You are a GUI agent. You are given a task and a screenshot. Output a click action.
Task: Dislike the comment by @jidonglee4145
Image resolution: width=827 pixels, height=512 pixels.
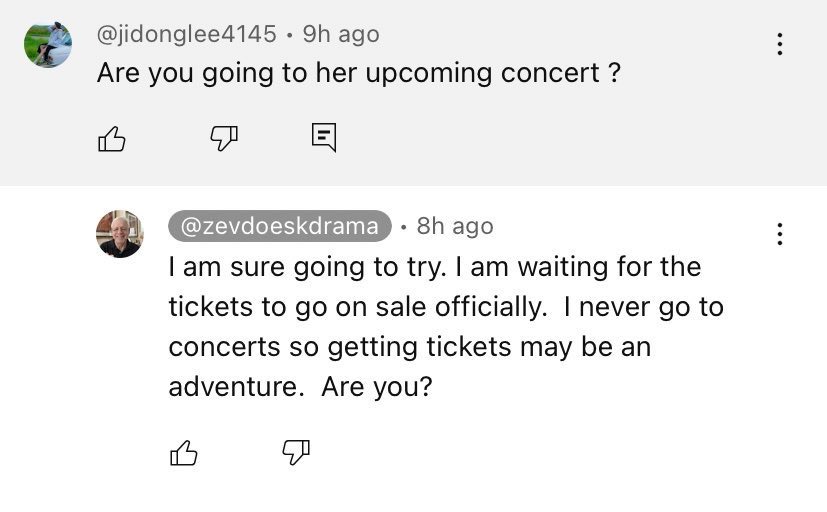coord(222,139)
